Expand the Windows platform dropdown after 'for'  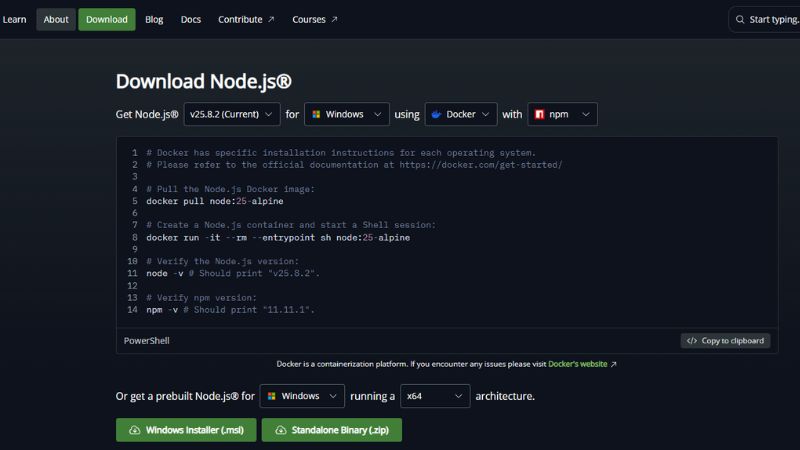(346, 114)
